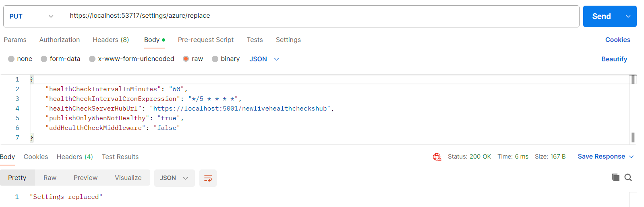Open the Pre-request Script tab
Image resolution: width=644 pixels, height=207 pixels.
click(206, 40)
